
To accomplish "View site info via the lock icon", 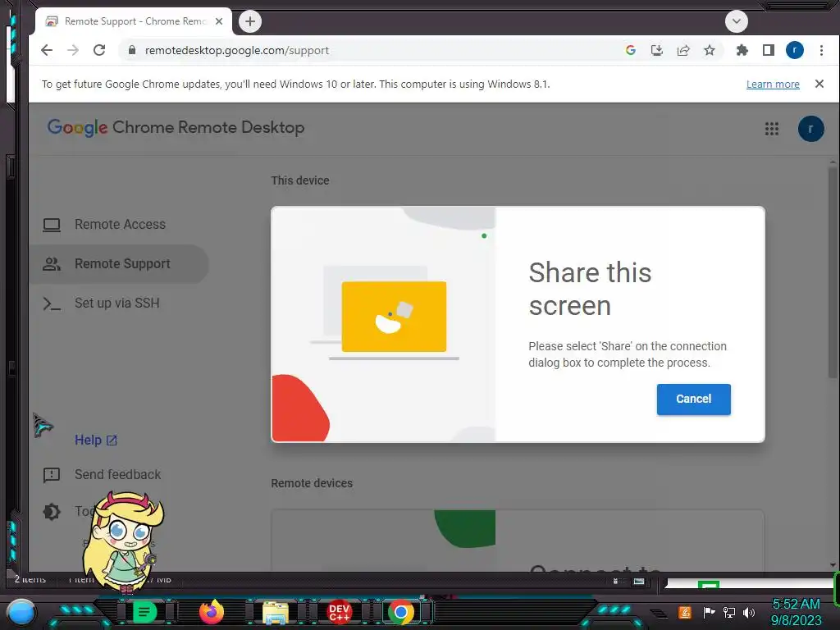I will (x=132, y=50).
